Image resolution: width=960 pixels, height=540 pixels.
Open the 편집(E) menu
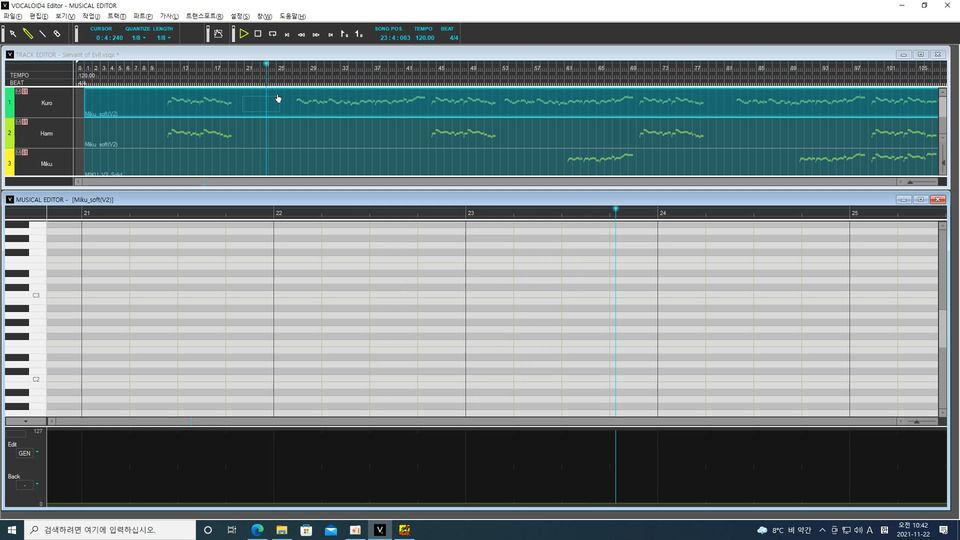point(39,17)
